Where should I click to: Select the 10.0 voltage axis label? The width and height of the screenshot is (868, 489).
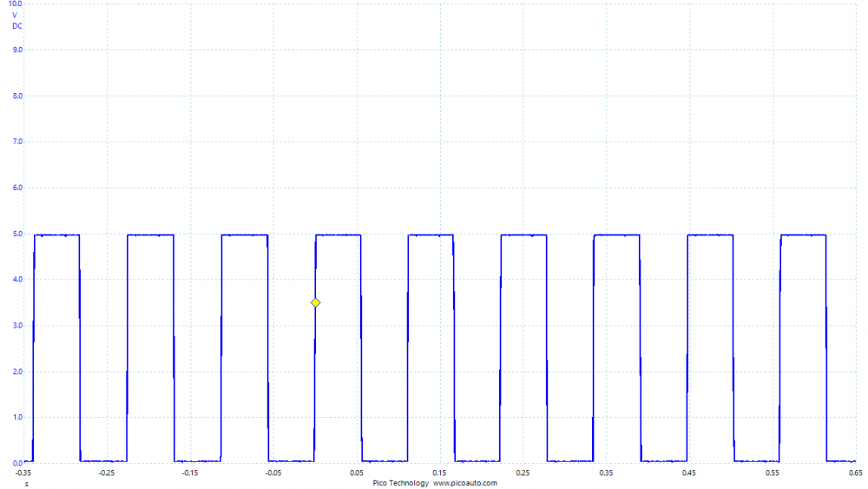pyautogui.click(x=16, y=4)
